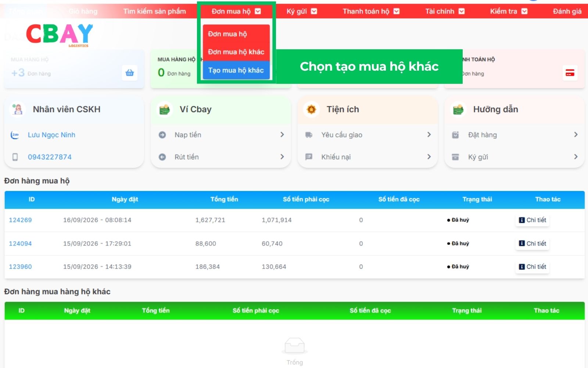
Task: Click the empty inbox icon above Trống
Action: tap(295, 346)
